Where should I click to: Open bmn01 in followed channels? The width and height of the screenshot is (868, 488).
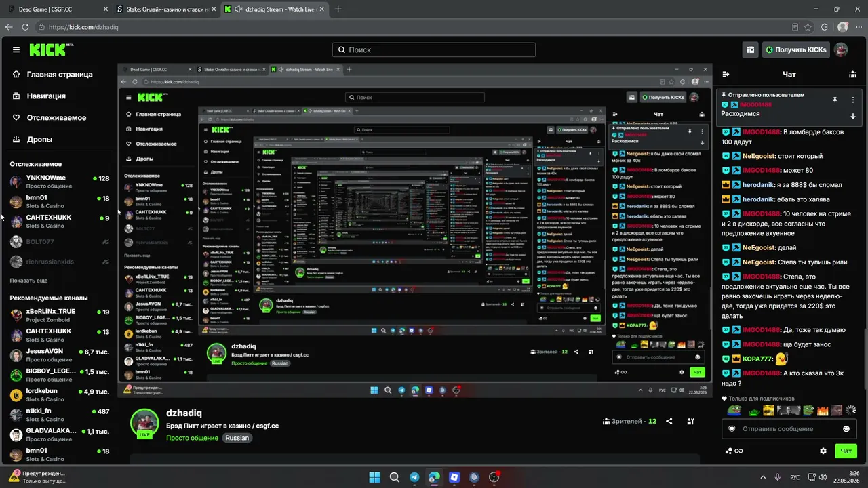[x=60, y=201]
